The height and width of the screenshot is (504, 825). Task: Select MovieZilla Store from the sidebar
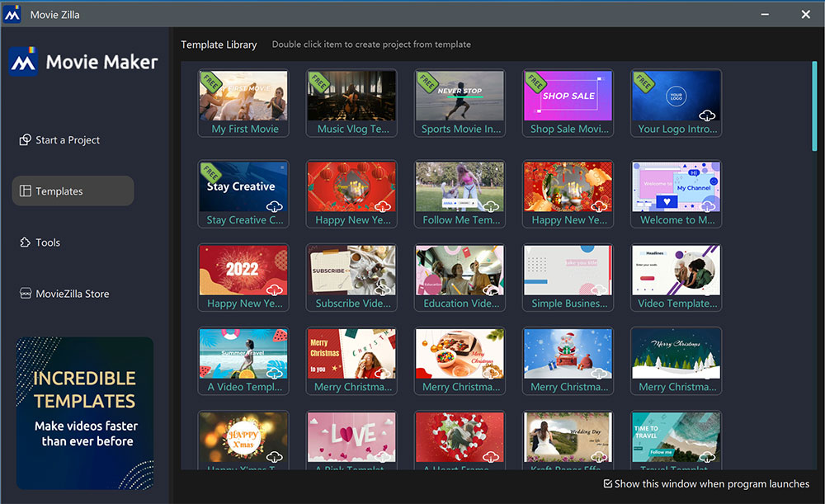pos(72,293)
